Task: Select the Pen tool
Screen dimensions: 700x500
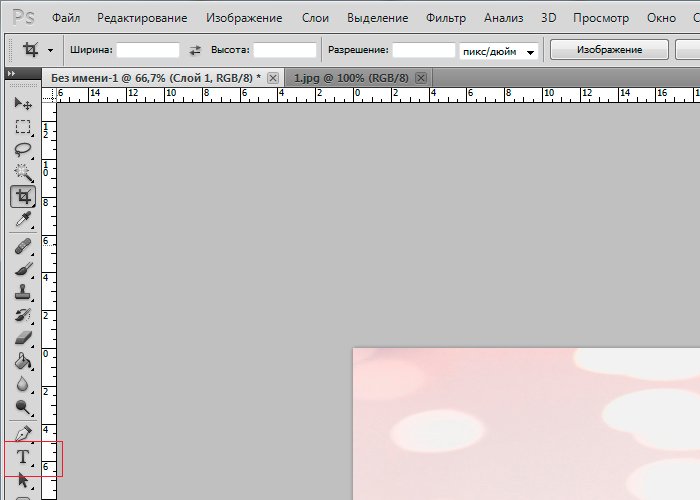Action: click(23, 433)
